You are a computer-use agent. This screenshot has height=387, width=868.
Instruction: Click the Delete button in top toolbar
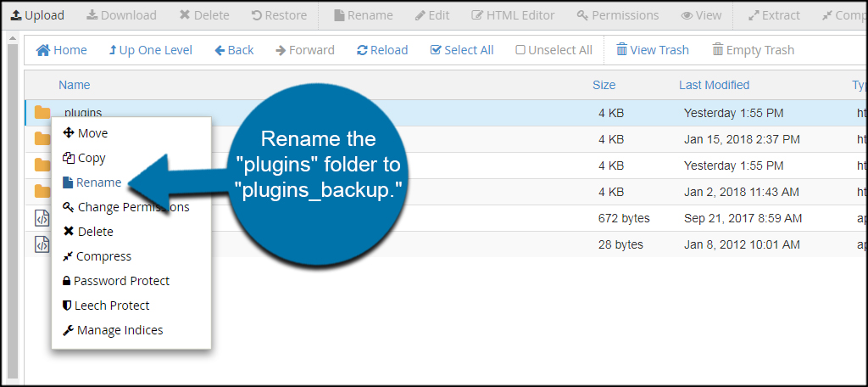pyautogui.click(x=203, y=15)
